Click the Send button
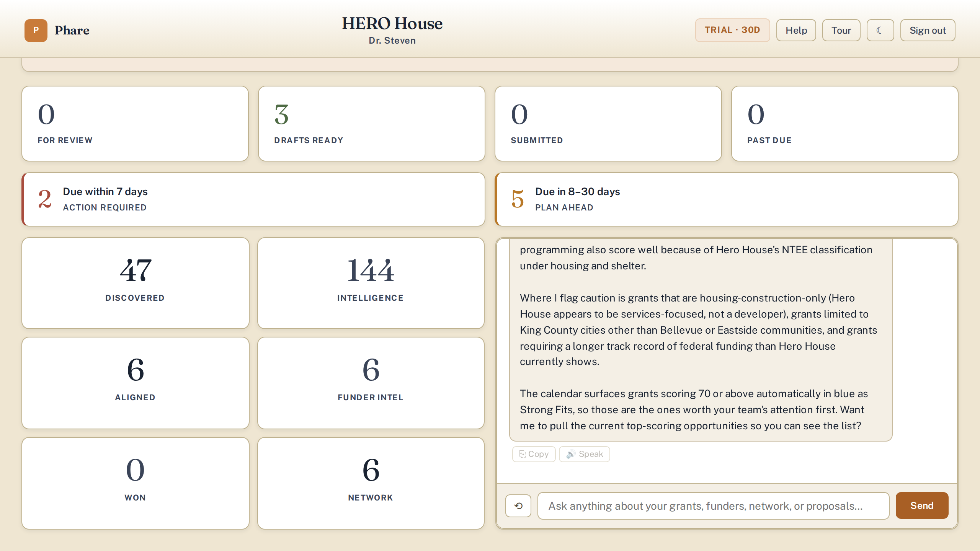This screenshot has height=551, width=980. (x=922, y=505)
